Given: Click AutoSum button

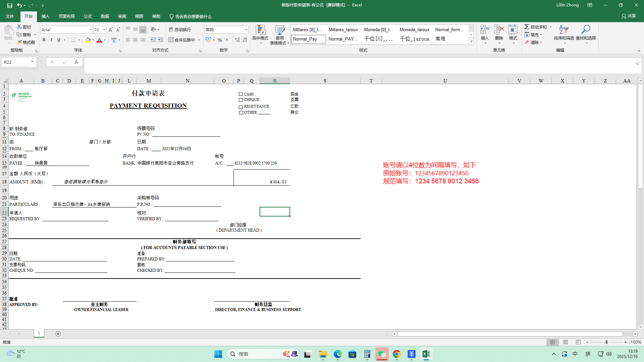Looking at the screenshot, I should [535, 27].
